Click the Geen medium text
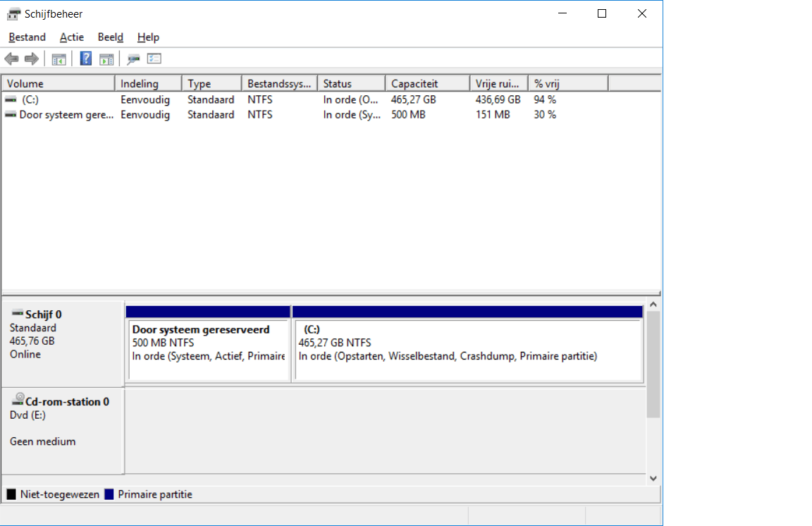Image resolution: width=812 pixels, height=526 pixels. (x=42, y=441)
